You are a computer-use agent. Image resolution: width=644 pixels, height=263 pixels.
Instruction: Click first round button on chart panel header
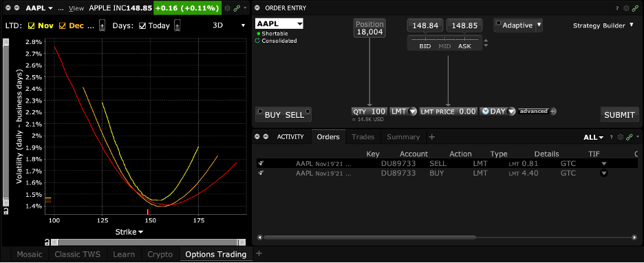(9, 8)
